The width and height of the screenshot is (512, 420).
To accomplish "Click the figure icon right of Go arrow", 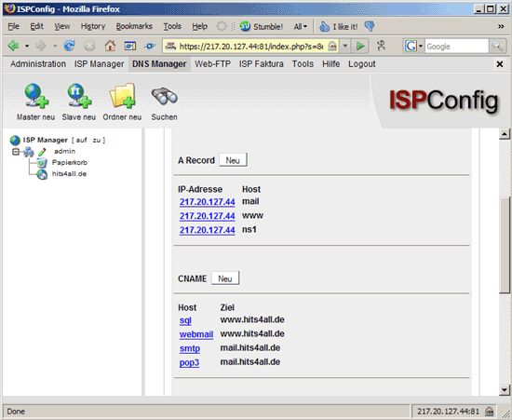I will pos(381,46).
